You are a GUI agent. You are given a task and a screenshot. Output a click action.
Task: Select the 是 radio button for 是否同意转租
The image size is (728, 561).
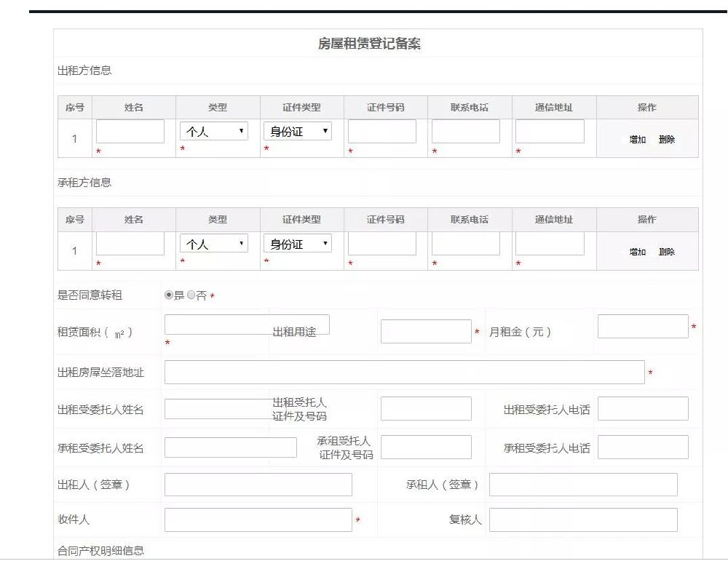[x=169, y=295]
